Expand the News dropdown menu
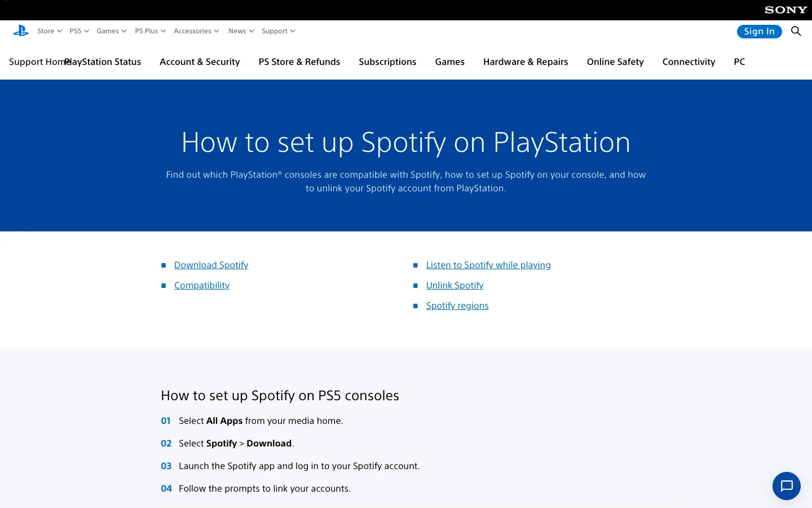 click(x=241, y=31)
